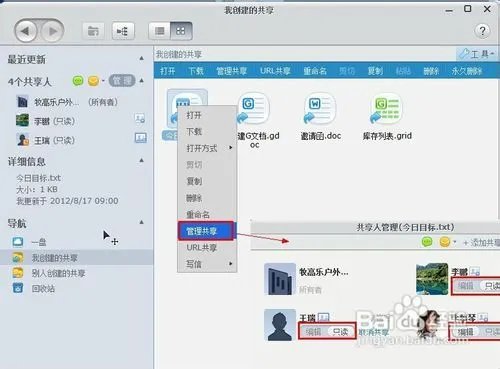Click 王瑞 silhouette avatar in sharer panel
500x369 pixels.
click(280, 325)
